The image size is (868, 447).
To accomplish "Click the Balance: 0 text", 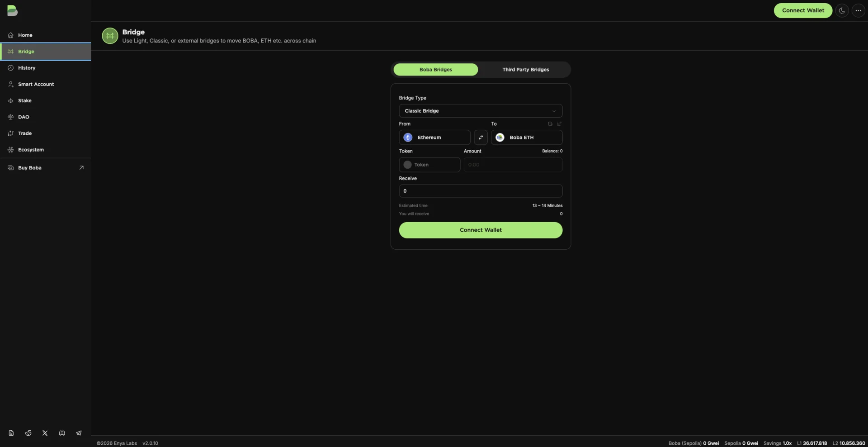I will click(x=552, y=151).
